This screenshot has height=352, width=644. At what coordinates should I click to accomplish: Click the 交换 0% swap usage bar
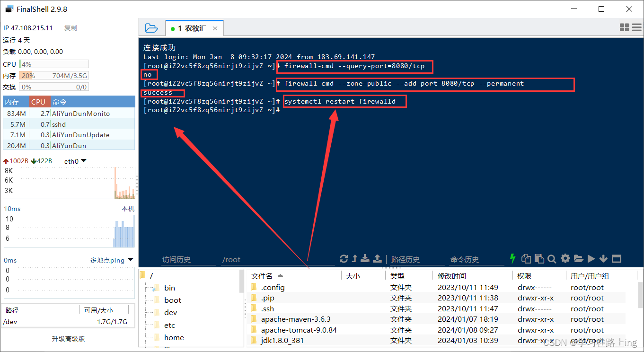(x=53, y=87)
